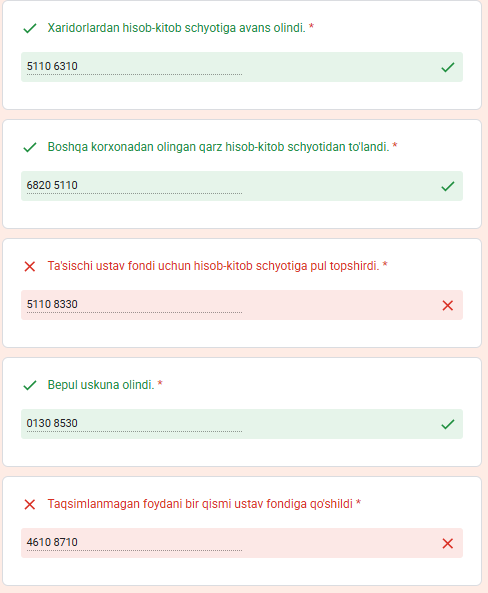Screen dimensions: 488x593
Task: Click green checkmark beside Bepul uskuna olindi
Action: [30, 385]
